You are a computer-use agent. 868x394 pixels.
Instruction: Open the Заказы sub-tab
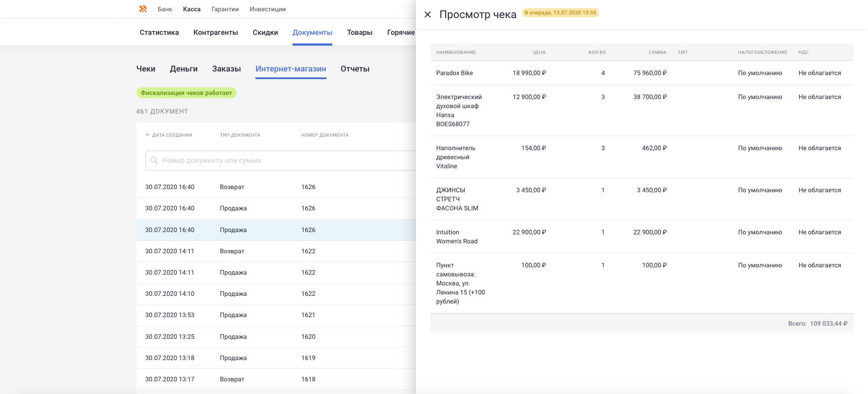tap(226, 69)
